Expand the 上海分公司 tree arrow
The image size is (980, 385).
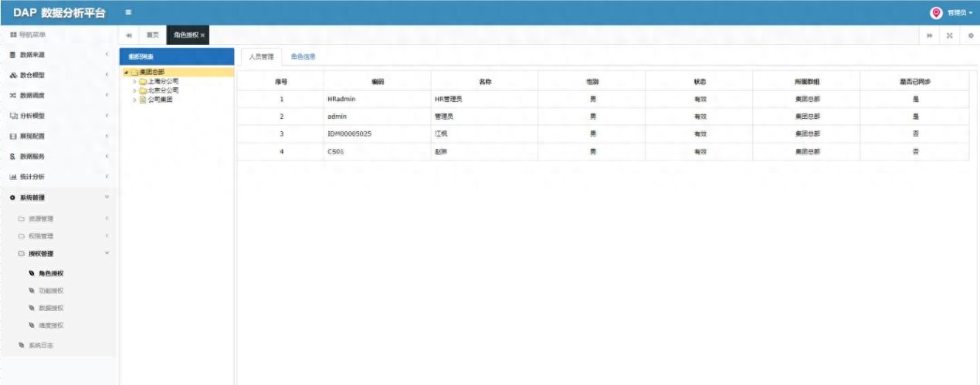click(x=134, y=81)
